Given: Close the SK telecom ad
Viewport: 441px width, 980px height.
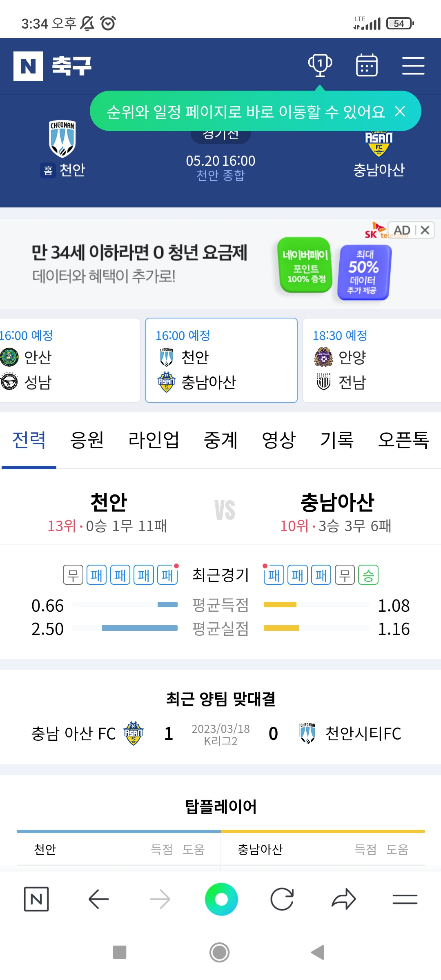Looking at the screenshot, I should (x=425, y=230).
